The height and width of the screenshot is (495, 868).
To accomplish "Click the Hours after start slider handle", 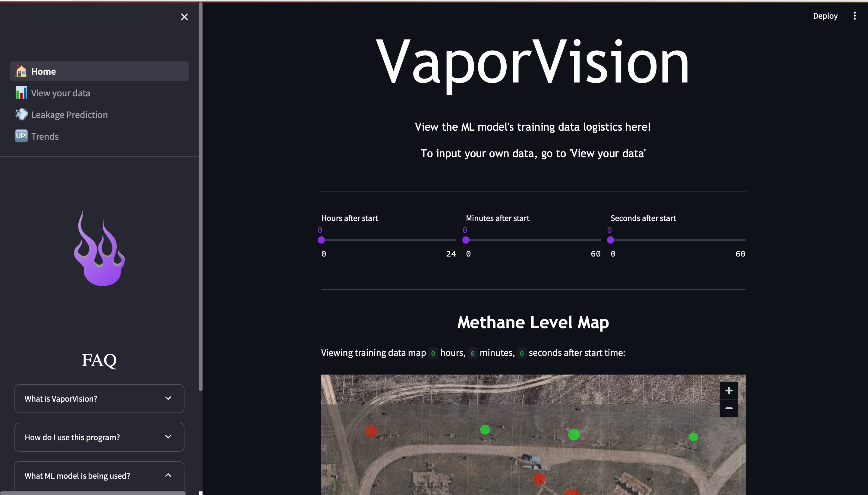I will (321, 240).
